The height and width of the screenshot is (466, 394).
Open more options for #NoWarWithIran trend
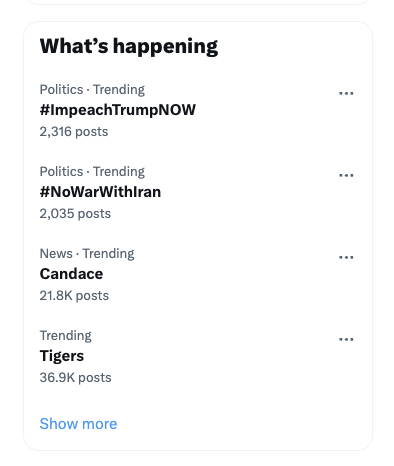click(x=346, y=175)
